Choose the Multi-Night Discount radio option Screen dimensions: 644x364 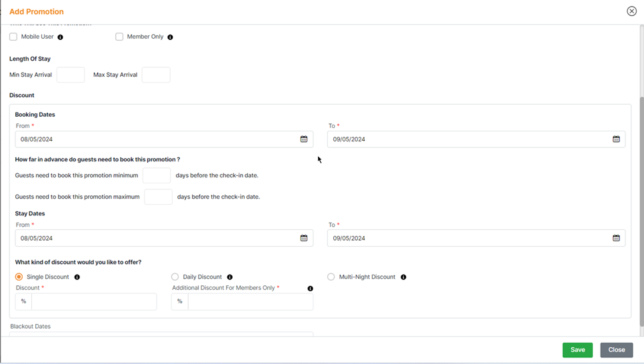click(331, 277)
